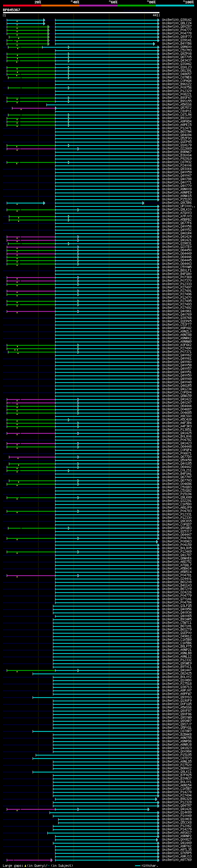Select hit label UniRef100_Q93YG3
The image size is (197, 868).
click(177, 697)
